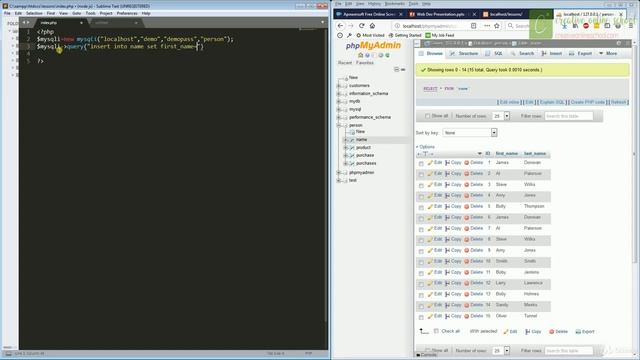The image size is (640, 360).
Task: Tick the checkbox for row 7 Al
Action: [421, 229]
